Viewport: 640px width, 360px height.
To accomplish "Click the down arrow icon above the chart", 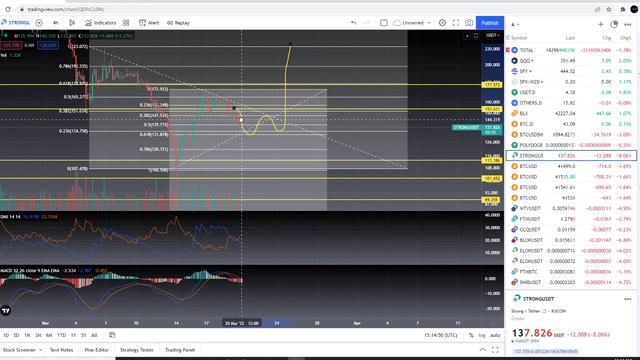I will (x=467, y=36).
